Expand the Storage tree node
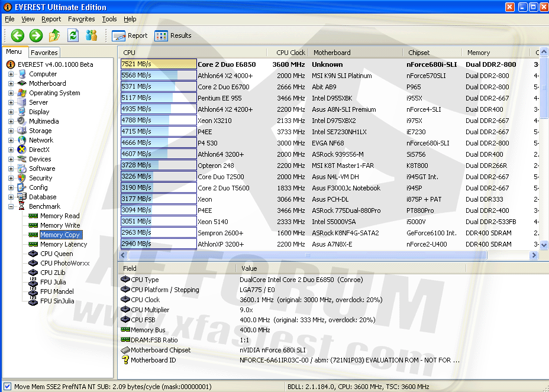Viewport: 549px width, 392px height. coord(11,131)
